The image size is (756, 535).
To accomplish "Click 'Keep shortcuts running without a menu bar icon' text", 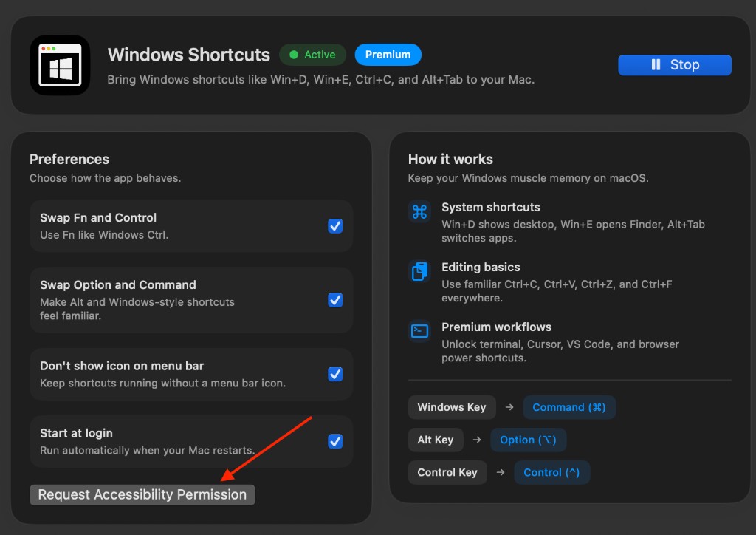I will 163,383.
